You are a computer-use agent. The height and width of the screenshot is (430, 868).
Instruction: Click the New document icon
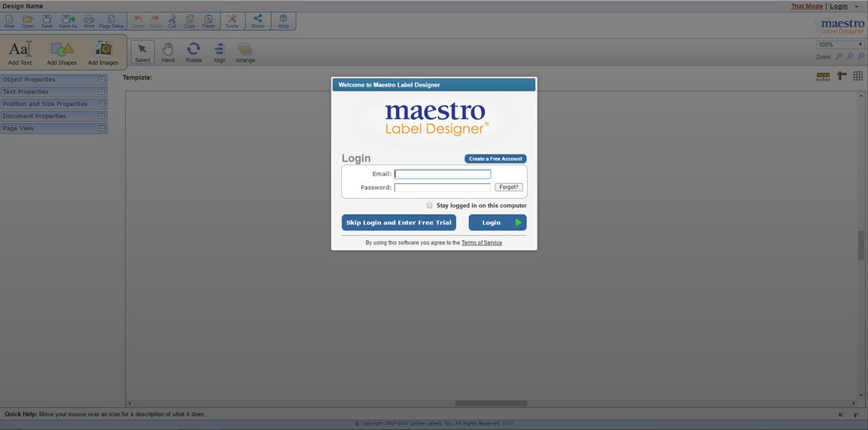10,21
